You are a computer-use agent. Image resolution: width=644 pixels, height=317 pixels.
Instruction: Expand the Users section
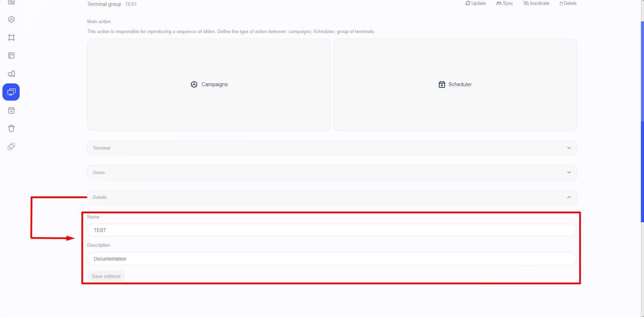(332, 172)
